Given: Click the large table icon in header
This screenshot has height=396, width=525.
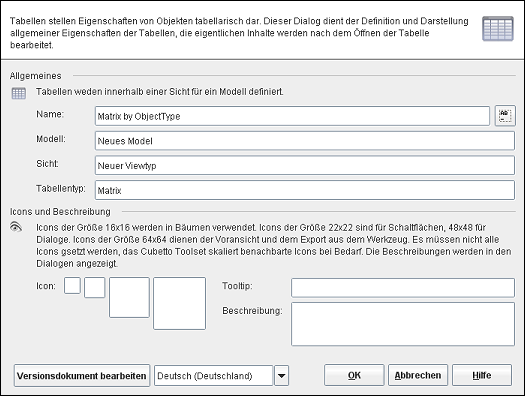Looking at the screenshot, I should point(498,29).
